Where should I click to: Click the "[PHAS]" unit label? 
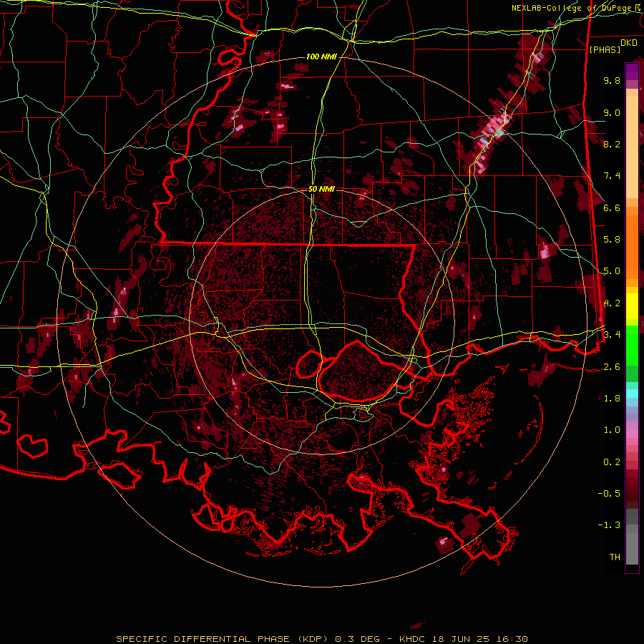pos(605,49)
